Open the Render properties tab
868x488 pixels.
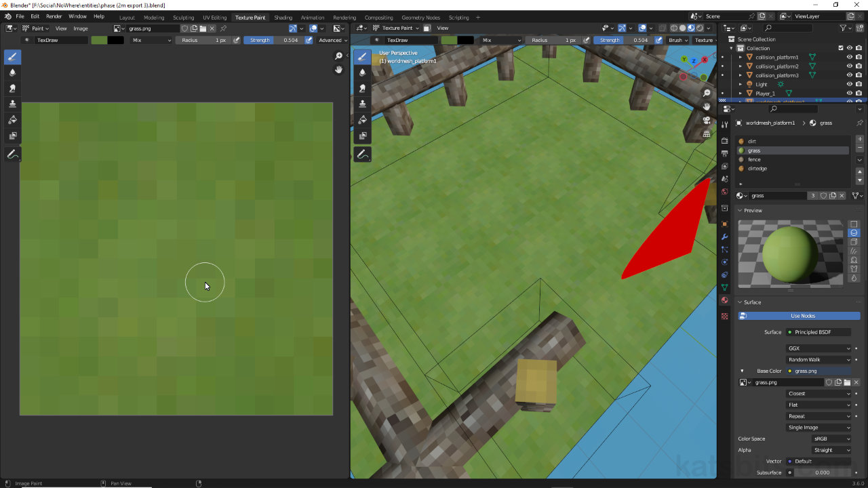click(724, 140)
